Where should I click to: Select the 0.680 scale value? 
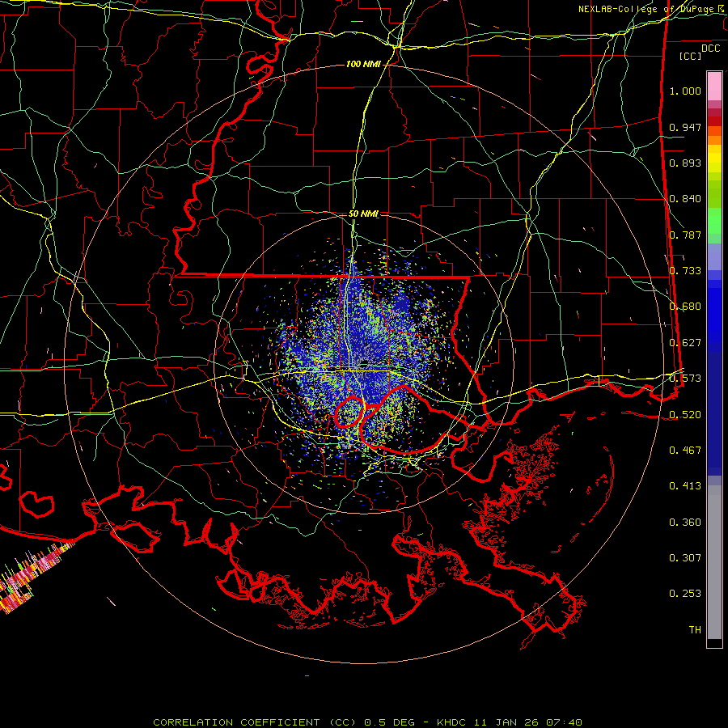point(685,307)
